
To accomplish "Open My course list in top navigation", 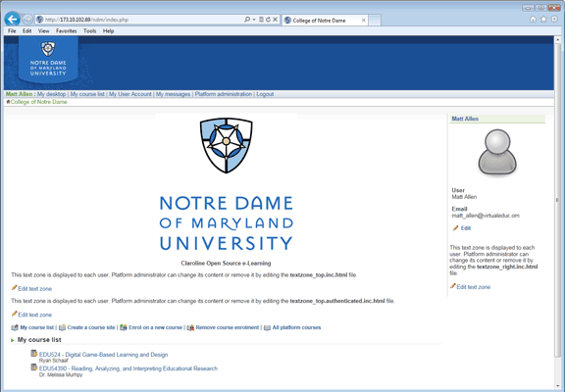I will click(87, 94).
